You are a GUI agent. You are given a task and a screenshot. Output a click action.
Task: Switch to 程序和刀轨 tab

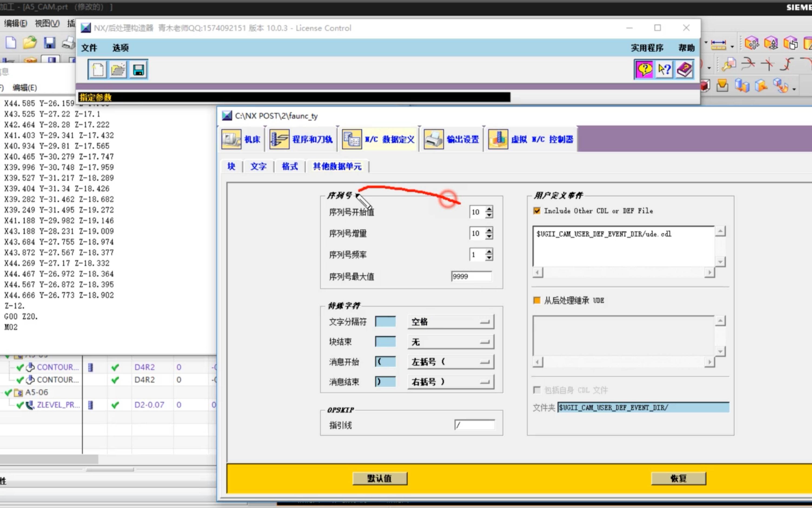click(x=302, y=139)
